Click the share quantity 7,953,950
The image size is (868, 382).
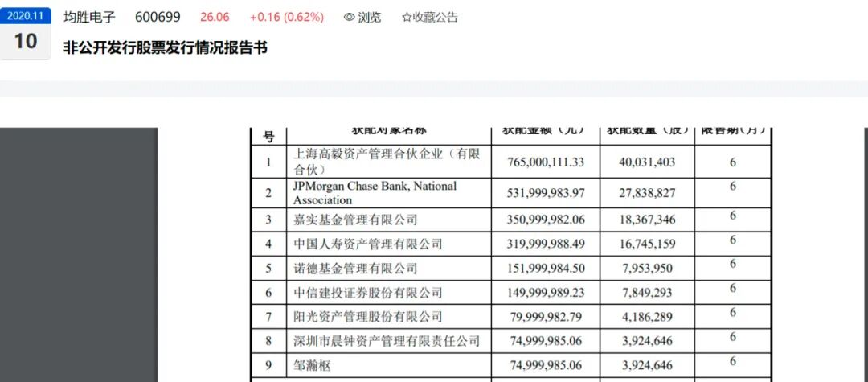(647, 269)
